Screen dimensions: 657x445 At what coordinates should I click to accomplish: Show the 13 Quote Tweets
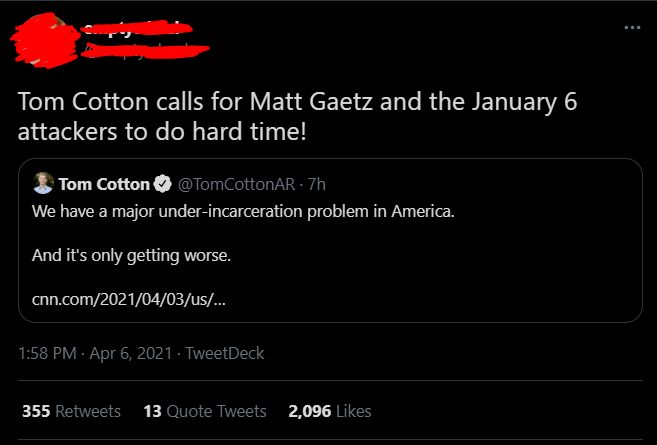point(204,411)
